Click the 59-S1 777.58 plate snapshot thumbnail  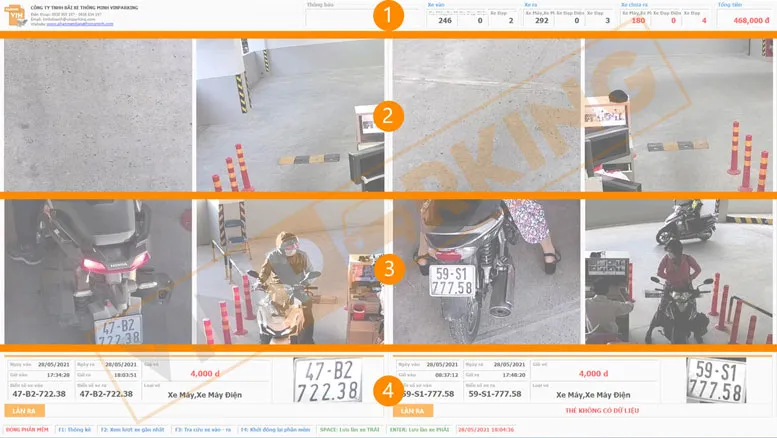pos(716,381)
